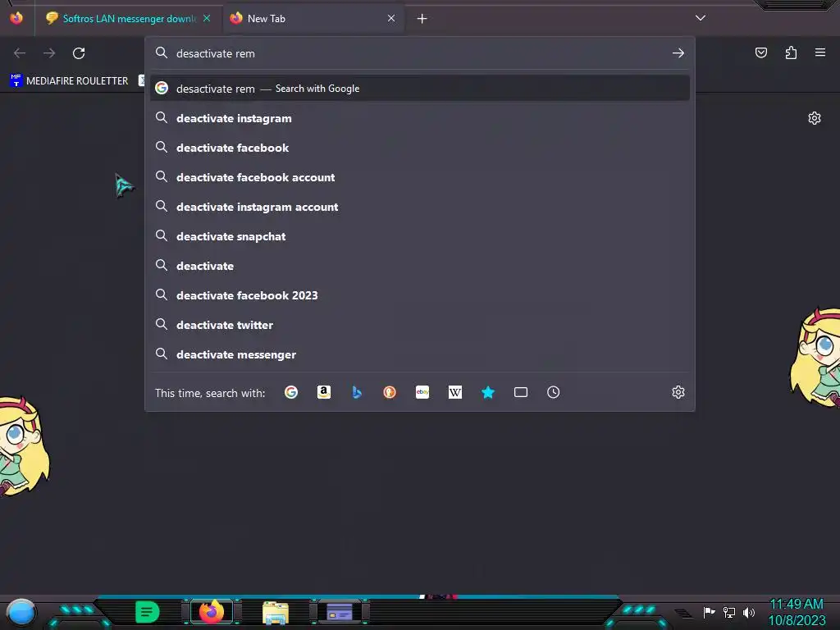List all tabs chevron
840x630 pixels.
coord(701,18)
